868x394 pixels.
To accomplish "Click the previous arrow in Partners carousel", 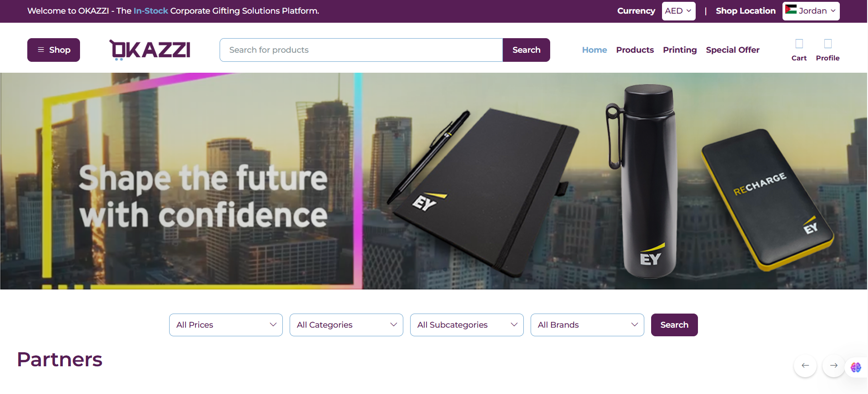I will [x=805, y=365].
